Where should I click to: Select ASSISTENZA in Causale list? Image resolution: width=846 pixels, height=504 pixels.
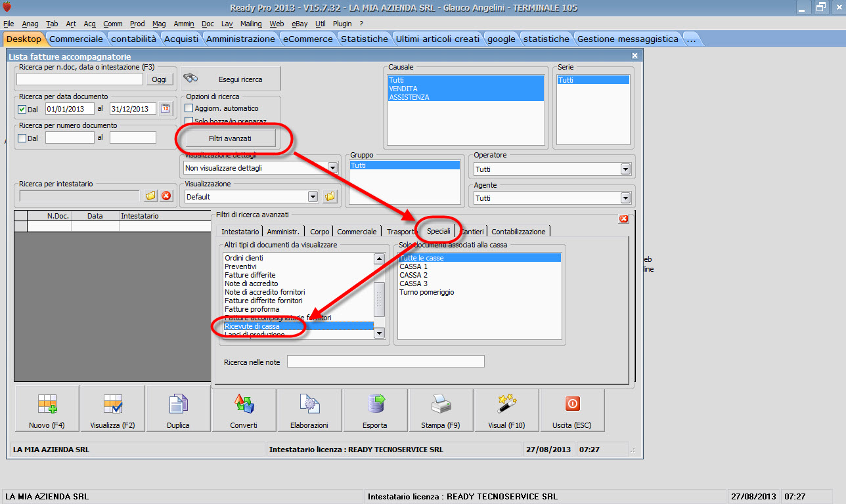[x=466, y=97]
